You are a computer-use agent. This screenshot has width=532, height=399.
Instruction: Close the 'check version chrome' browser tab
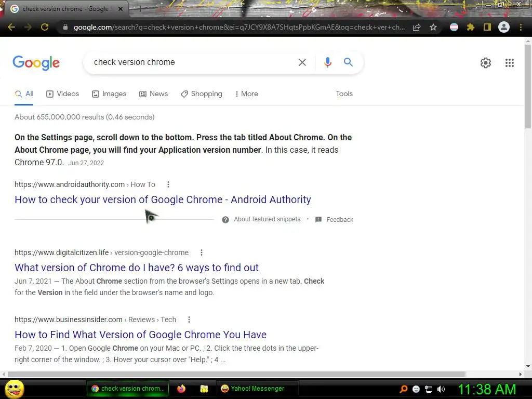pos(120,9)
